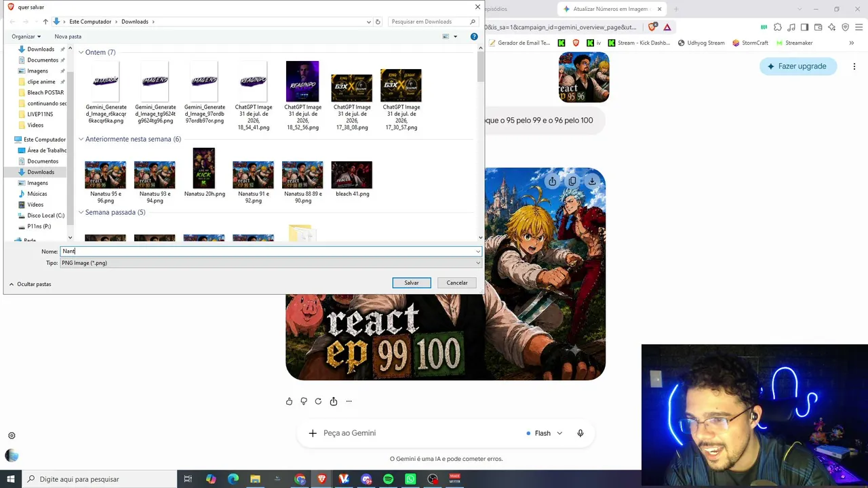Open the view options dropdown arrow
The width and height of the screenshot is (868, 488).
coord(455,37)
